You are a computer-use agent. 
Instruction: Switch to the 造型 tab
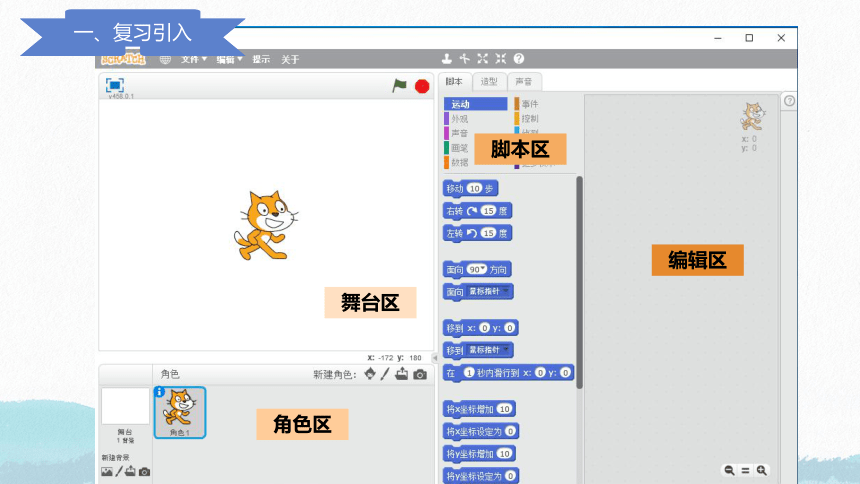pos(489,82)
